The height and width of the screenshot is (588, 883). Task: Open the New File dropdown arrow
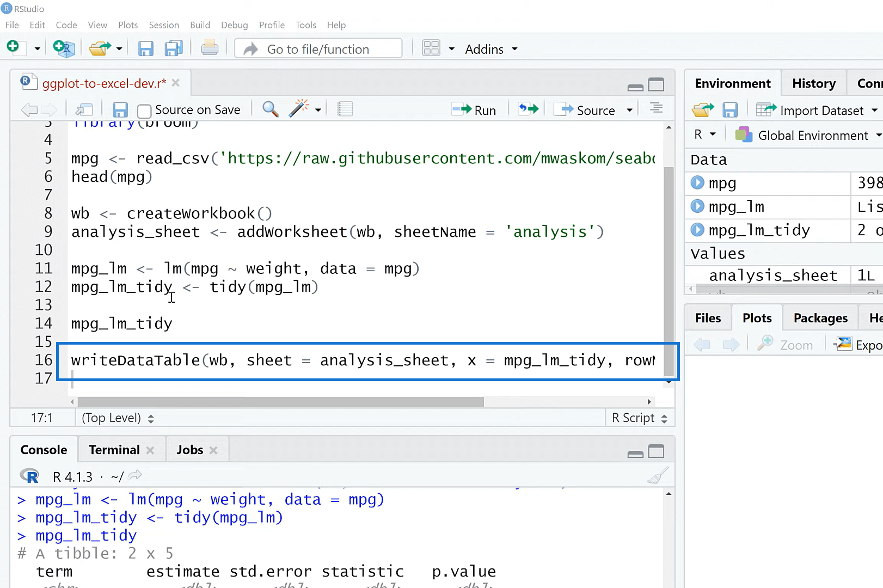37,49
